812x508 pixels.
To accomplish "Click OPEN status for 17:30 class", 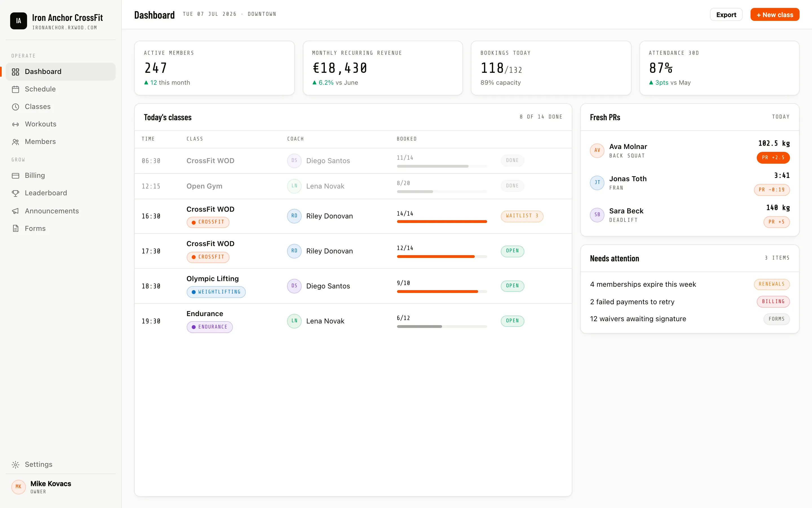I will tap(512, 251).
